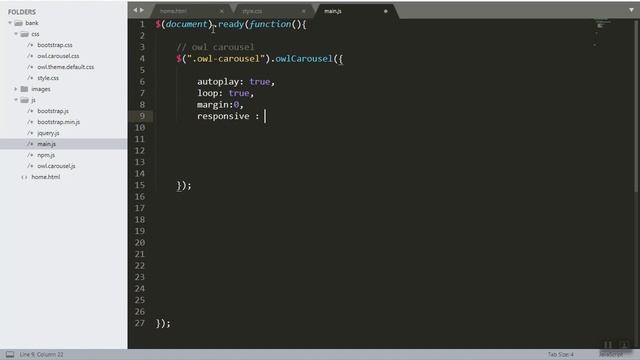Click the file icon beside main.js in the sidebar
This screenshot has width=640, height=360.
point(30,144)
